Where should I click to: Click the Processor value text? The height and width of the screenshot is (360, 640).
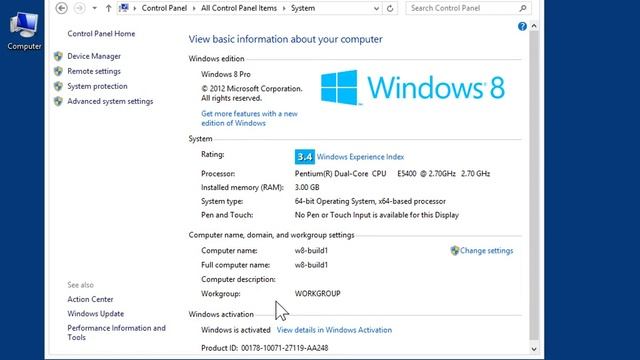click(x=392, y=173)
